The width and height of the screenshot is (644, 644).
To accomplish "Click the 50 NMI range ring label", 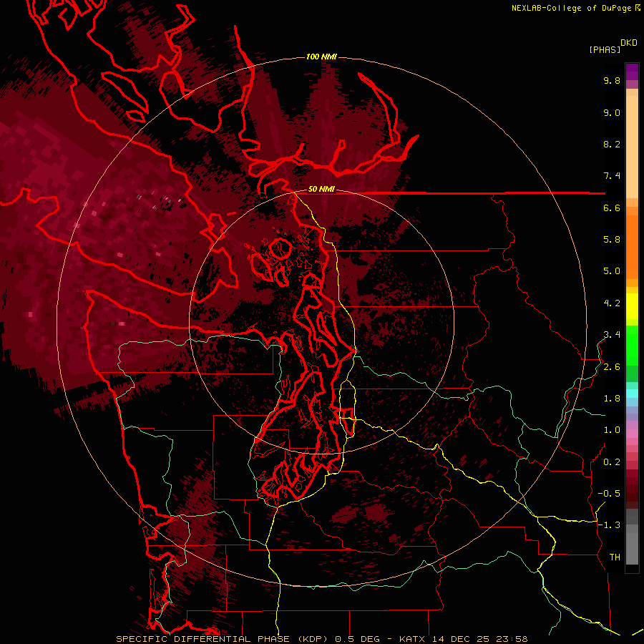I will pyautogui.click(x=321, y=189).
